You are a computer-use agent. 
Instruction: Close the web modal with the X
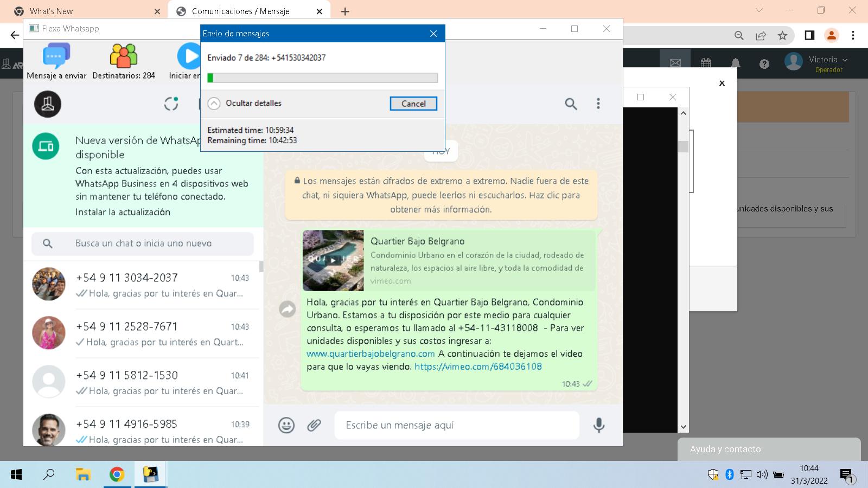click(x=722, y=83)
